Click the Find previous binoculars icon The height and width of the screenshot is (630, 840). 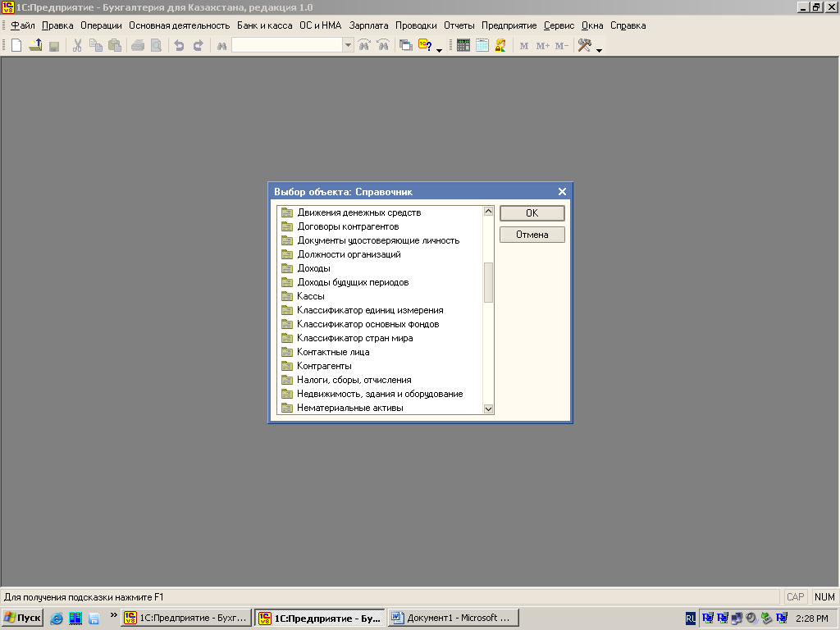(x=383, y=46)
